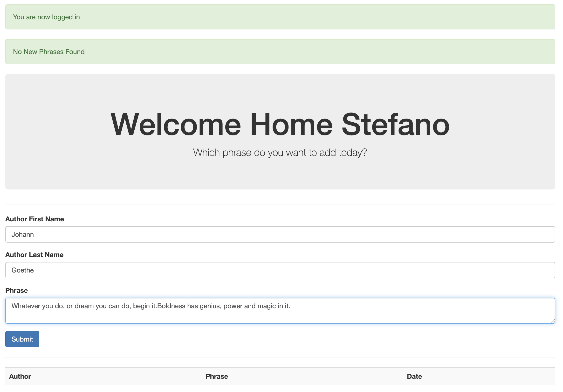Click the Author Last Name label
This screenshot has width=563, height=392.
pyautogui.click(x=34, y=255)
